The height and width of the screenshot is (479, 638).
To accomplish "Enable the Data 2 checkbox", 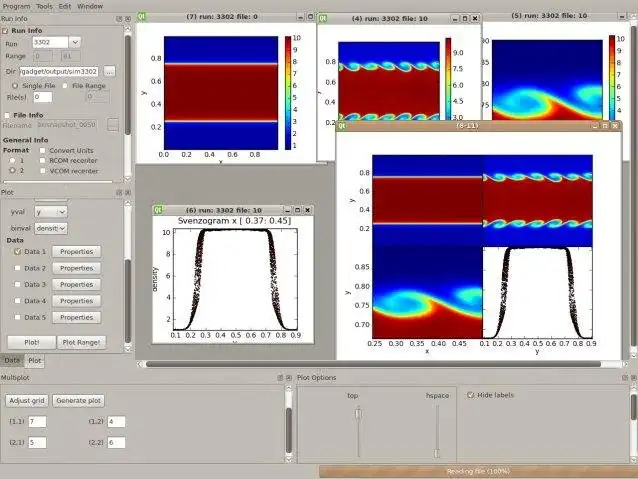I will point(17,268).
